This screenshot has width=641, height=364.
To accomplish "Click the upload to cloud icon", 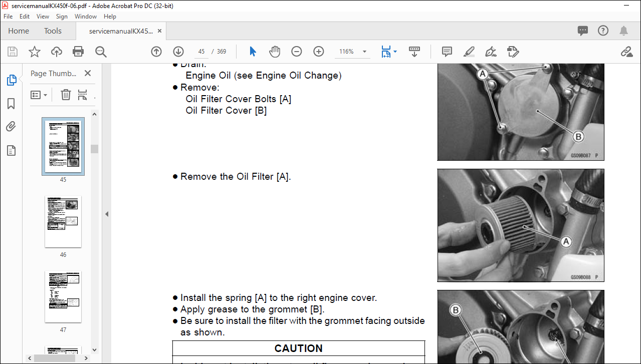I will (57, 52).
